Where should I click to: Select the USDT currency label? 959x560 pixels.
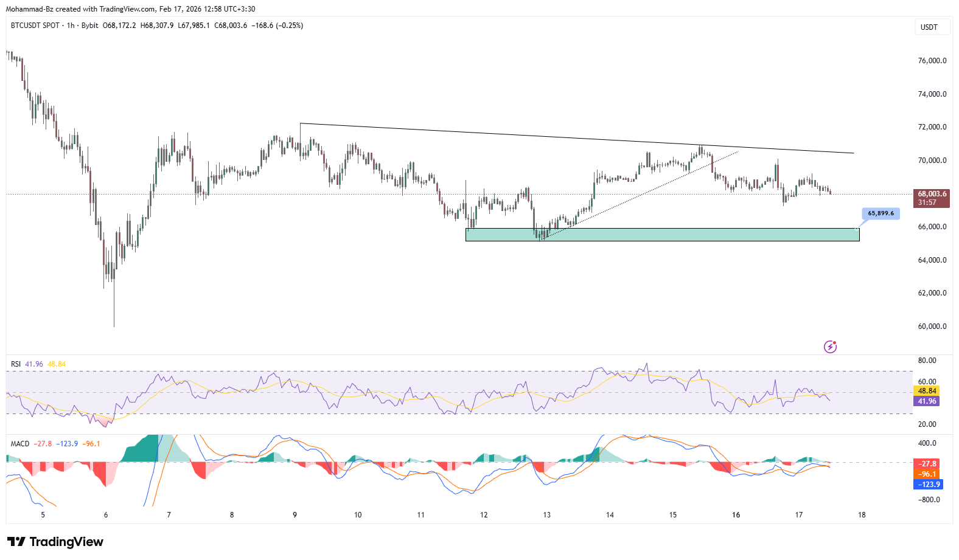(929, 27)
